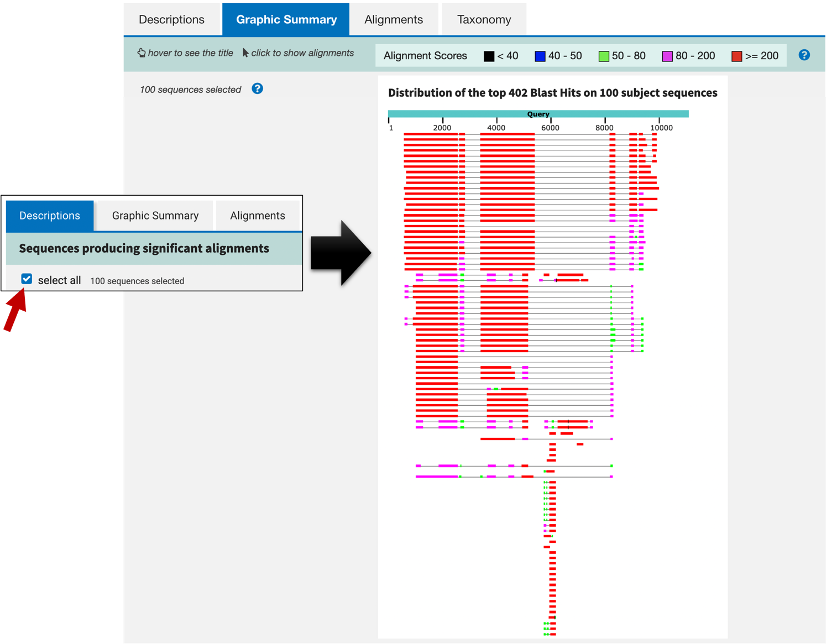Click '100 sequences selected' italic text above chart

(190, 90)
